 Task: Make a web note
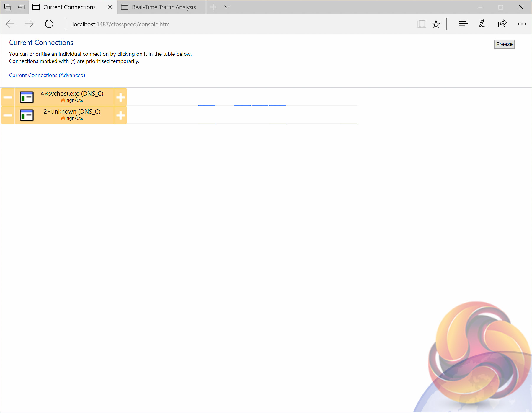pyautogui.click(x=483, y=24)
